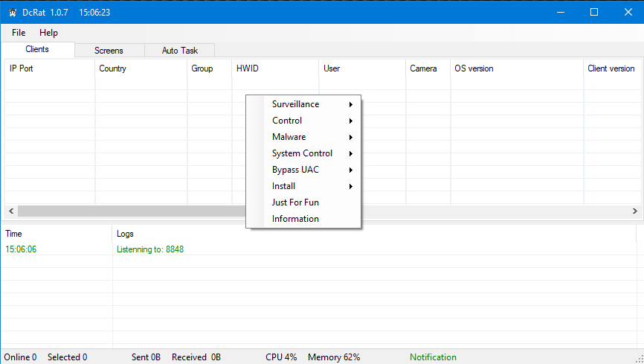Click the Memory 62% status indicator
The image size is (644, 364).
[334, 357]
